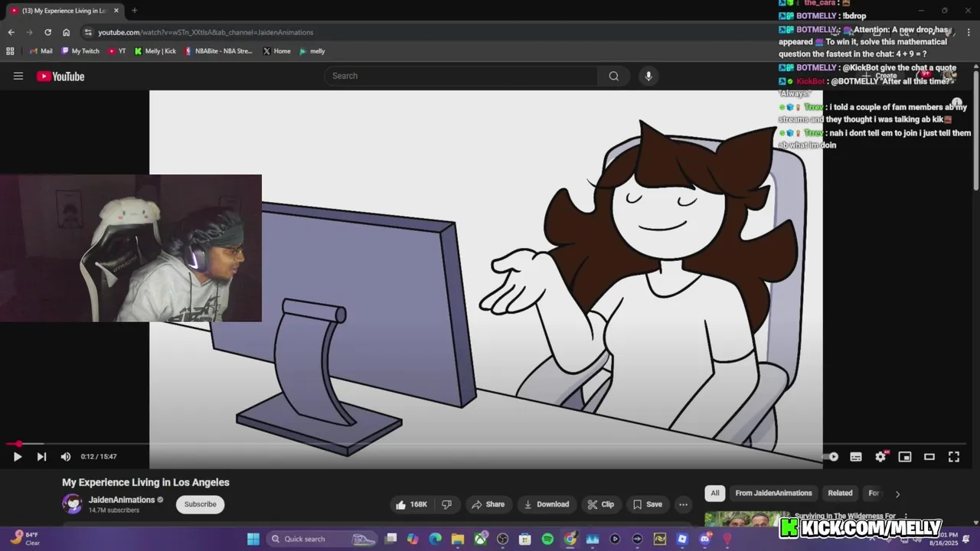Click the search magnifier button
Viewport: 980px width, 551px height.
coord(613,76)
